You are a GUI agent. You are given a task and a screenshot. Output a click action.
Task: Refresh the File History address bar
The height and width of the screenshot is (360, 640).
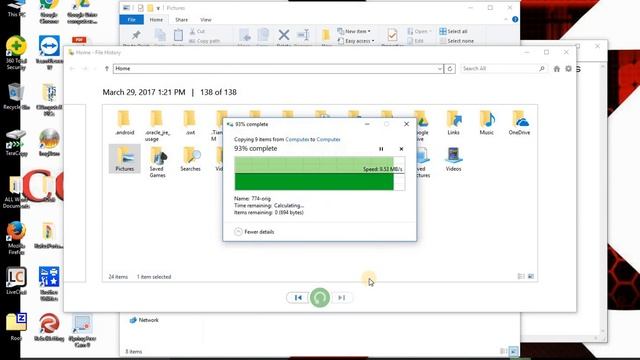[x=450, y=69]
